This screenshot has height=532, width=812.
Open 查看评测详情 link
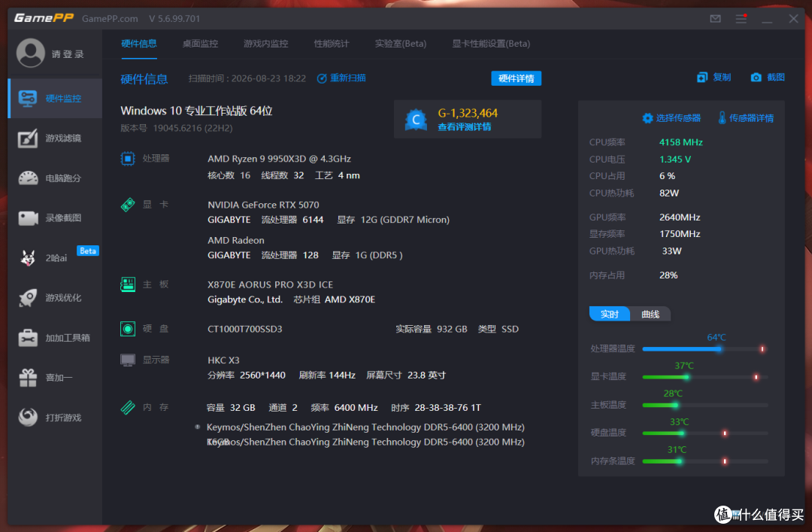point(465,127)
